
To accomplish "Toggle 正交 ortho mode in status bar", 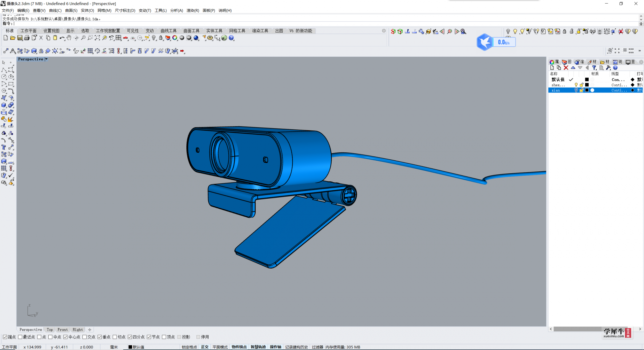I will coord(204,347).
